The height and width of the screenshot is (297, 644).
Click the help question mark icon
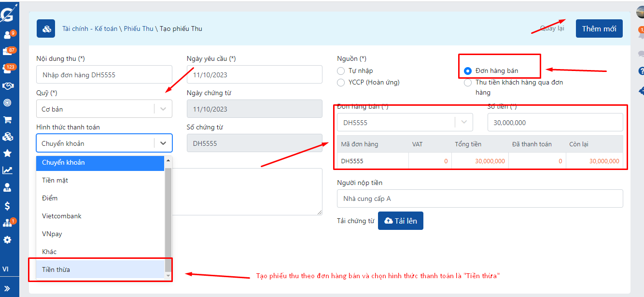[x=641, y=71]
